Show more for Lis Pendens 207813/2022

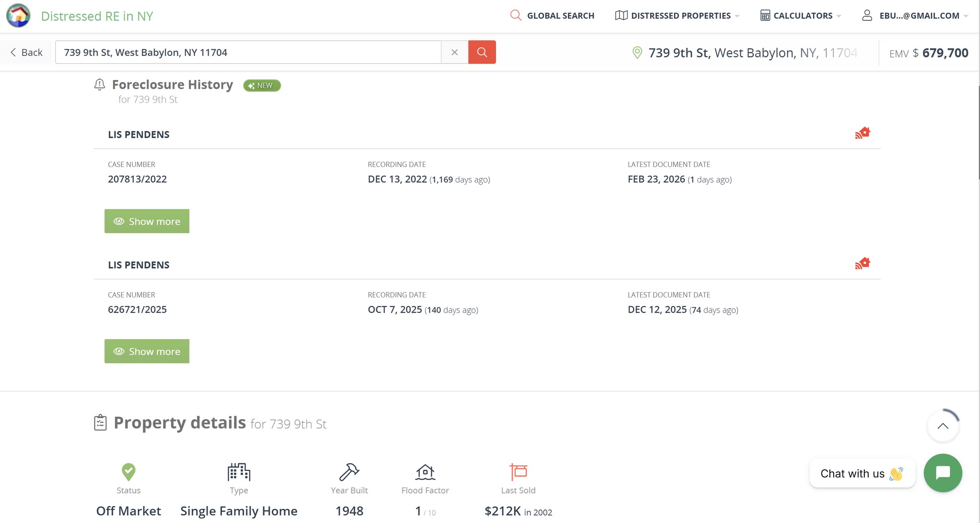tap(147, 221)
